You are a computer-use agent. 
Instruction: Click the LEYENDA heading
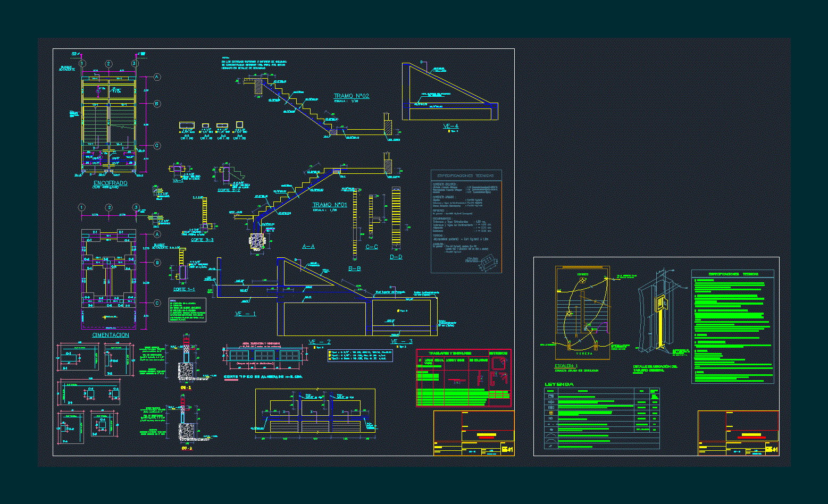[x=559, y=384]
